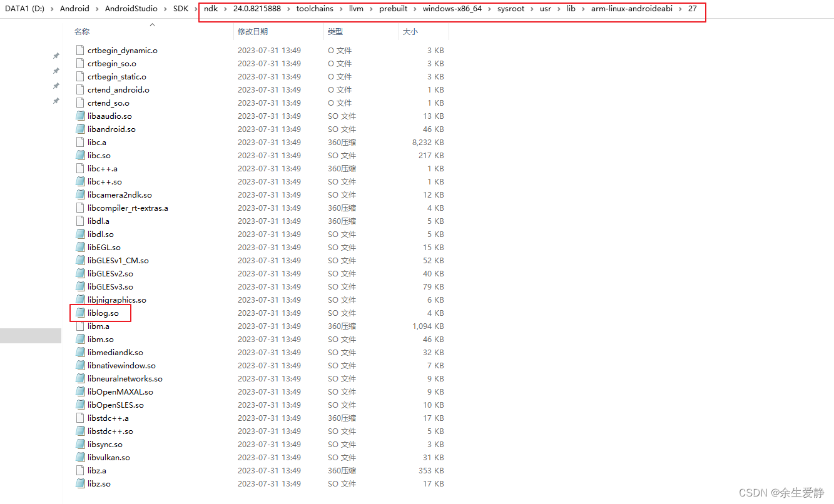Viewport: 834px width, 504px height.
Task: Select the libc.so file icon
Action: (79, 155)
